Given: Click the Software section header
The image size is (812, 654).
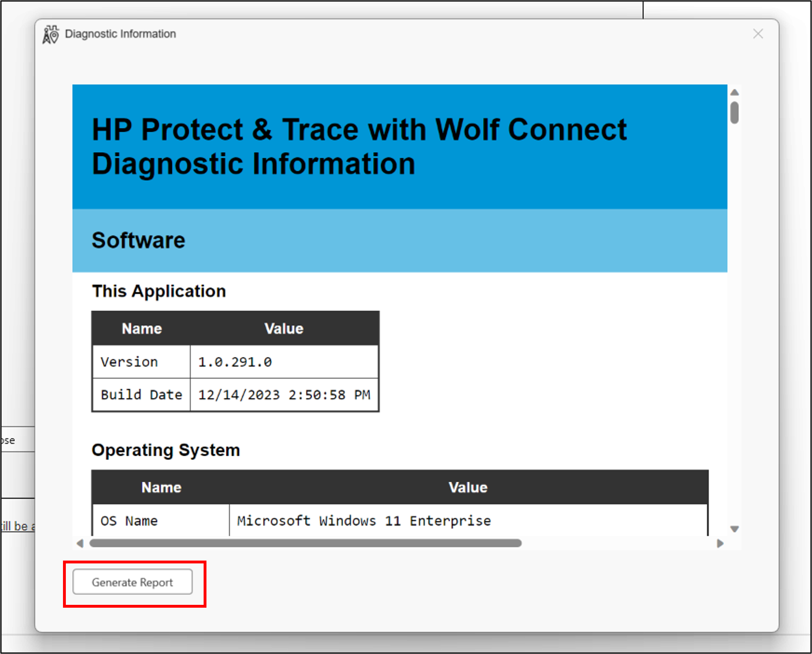Looking at the screenshot, I should 138,240.
